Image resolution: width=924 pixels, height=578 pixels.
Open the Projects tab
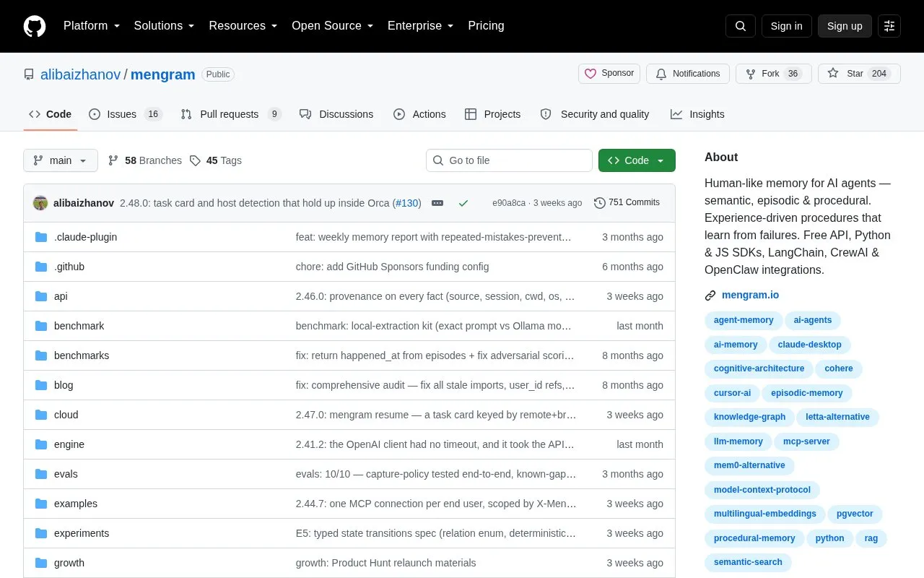(x=493, y=114)
